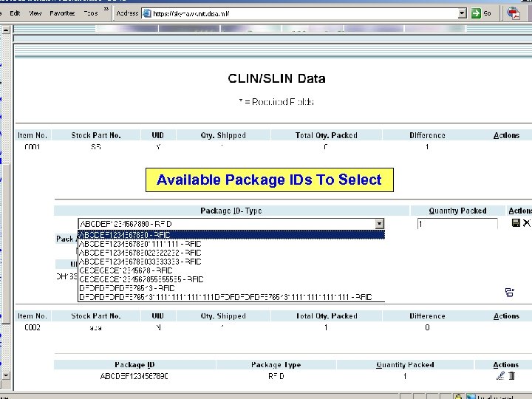This screenshot has height=399, width=532.
Task: Click item number 0001 cell
Action: [33, 147]
